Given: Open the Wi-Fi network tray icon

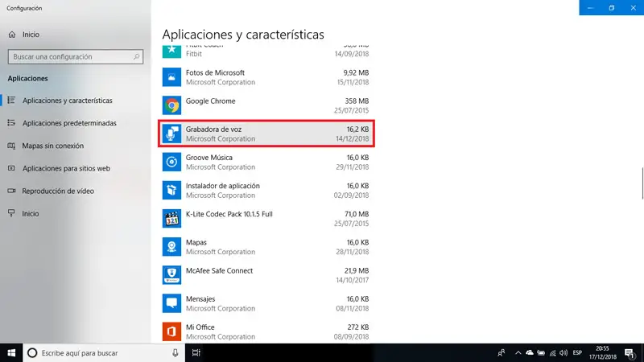Looking at the screenshot, I should [x=553, y=353].
